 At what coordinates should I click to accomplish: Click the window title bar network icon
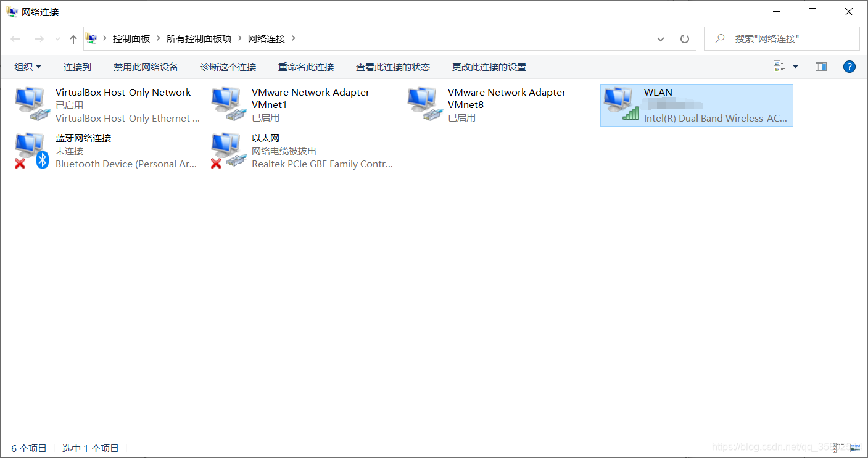click(12, 12)
